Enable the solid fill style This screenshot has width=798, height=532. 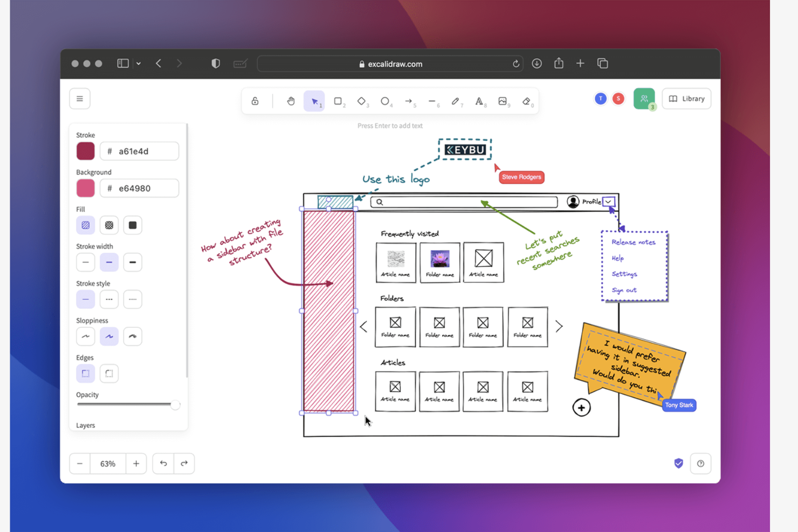click(x=133, y=225)
